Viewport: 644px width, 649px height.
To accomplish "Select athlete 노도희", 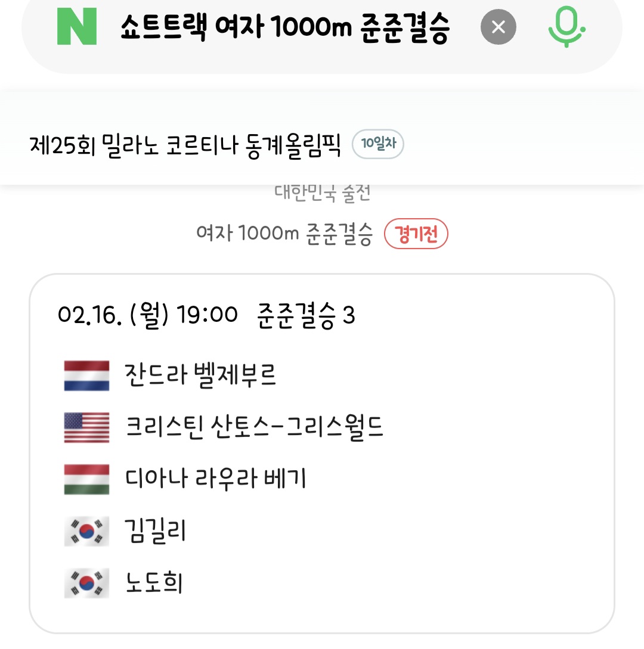I will (154, 583).
